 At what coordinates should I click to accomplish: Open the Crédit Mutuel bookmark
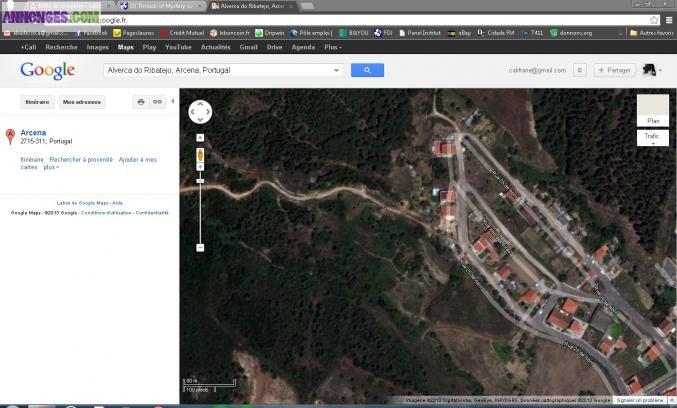[182, 33]
